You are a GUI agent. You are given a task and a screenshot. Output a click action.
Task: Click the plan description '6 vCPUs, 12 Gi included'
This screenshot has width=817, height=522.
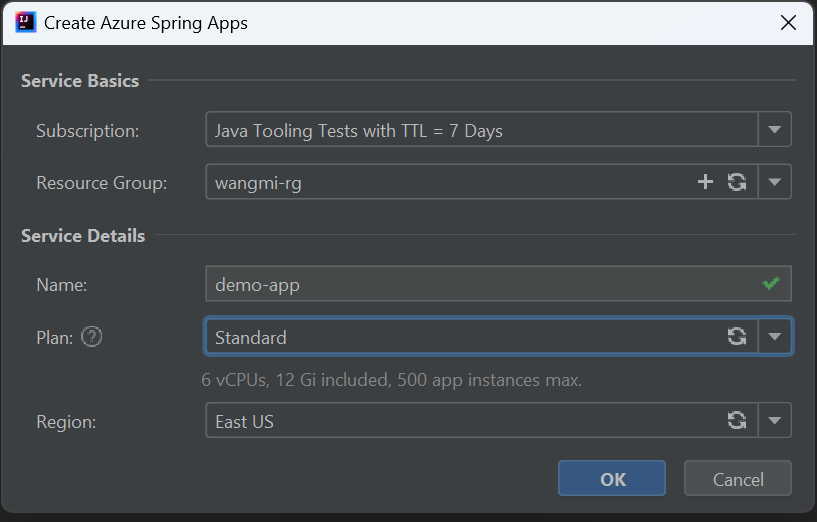[x=391, y=380]
